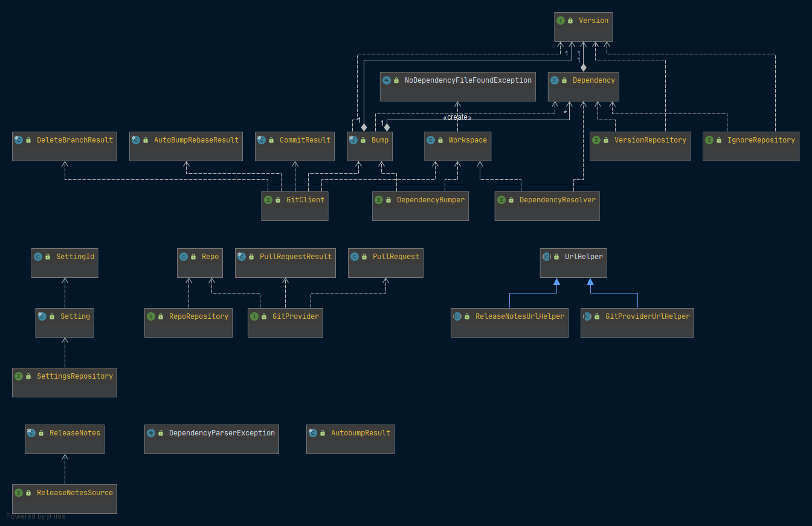812x526 pixels.
Task: Click the lock icon on Workspace
Action: click(x=440, y=140)
